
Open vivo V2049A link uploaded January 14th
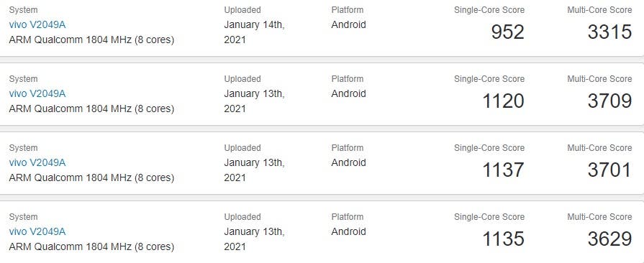click(x=37, y=24)
